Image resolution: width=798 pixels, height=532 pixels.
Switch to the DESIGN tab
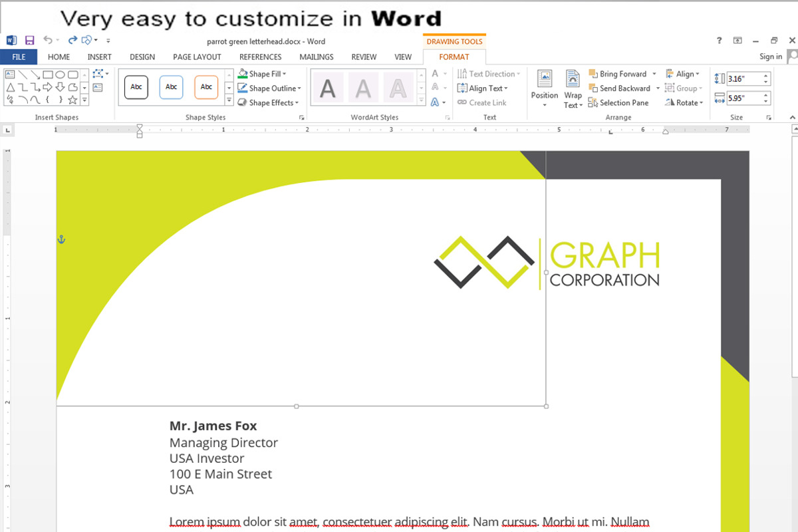142,57
